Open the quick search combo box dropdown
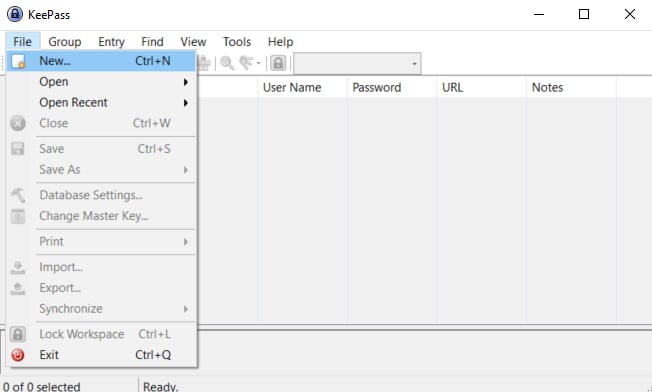The image size is (652, 392). pos(414,64)
